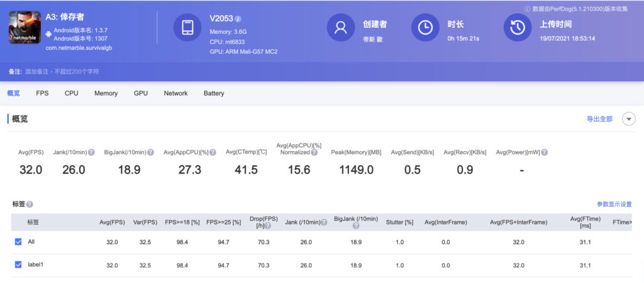The image size is (644, 283).
Task: Click the tablet device icon
Action: (x=187, y=28)
